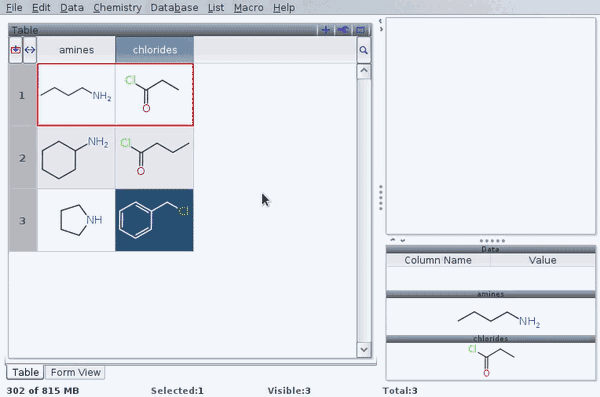Screen dimensions: 600x397
Task: Open the Chemistry menu
Action: pos(117,8)
